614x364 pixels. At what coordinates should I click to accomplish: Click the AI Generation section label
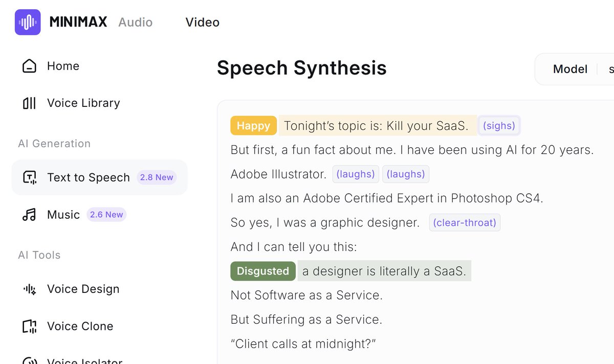tap(54, 144)
